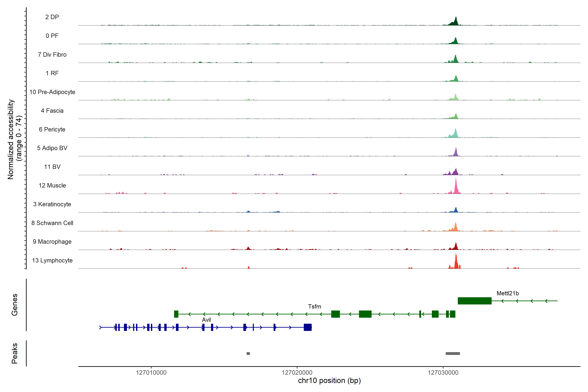Click the 127020000 axis tick label

(297, 373)
